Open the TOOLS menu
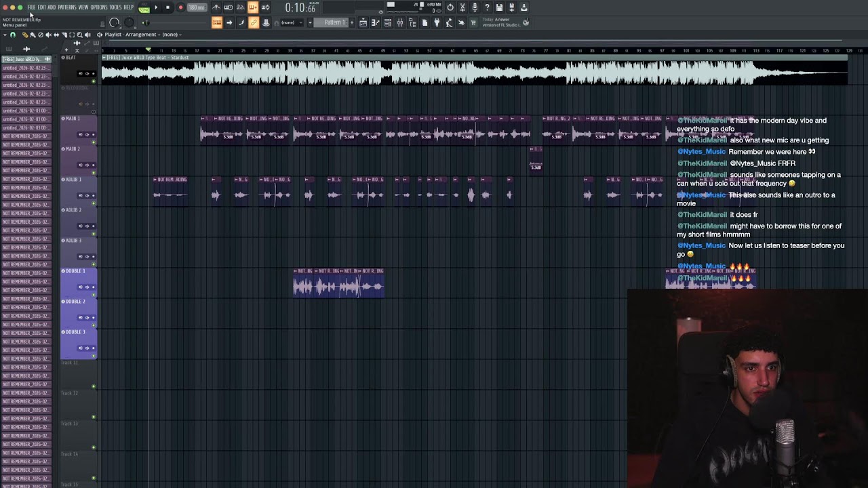Viewport: 868px width, 488px height. pyautogui.click(x=115, y=7)
